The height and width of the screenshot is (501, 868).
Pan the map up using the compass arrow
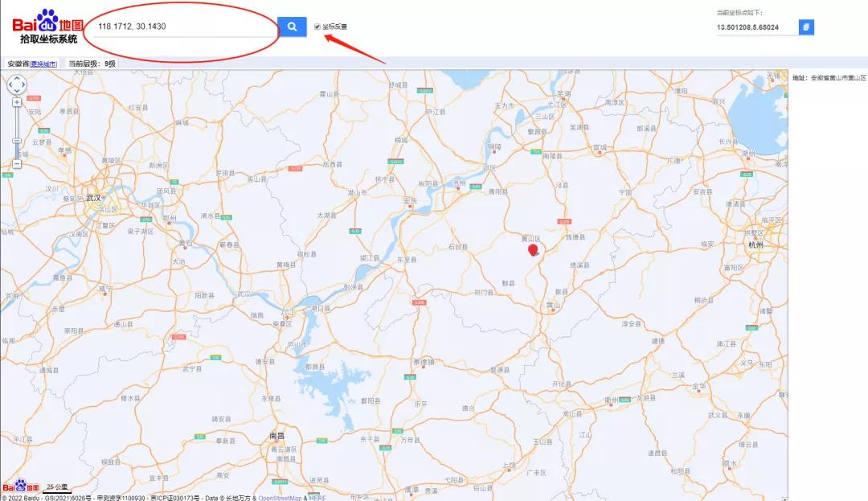click(17, 79)
